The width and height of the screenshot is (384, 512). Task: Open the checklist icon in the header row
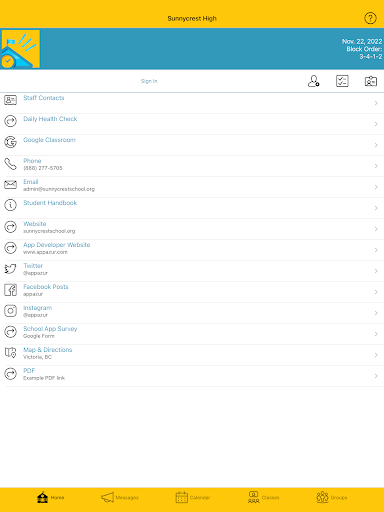click(342, 81)
